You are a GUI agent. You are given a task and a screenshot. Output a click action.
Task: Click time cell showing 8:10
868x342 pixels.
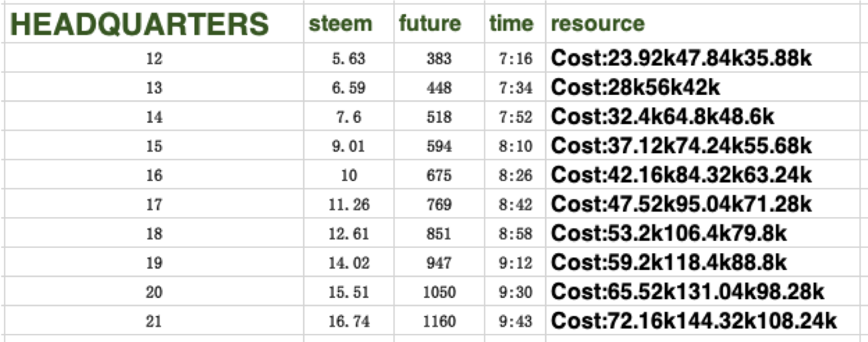[515, 146]
